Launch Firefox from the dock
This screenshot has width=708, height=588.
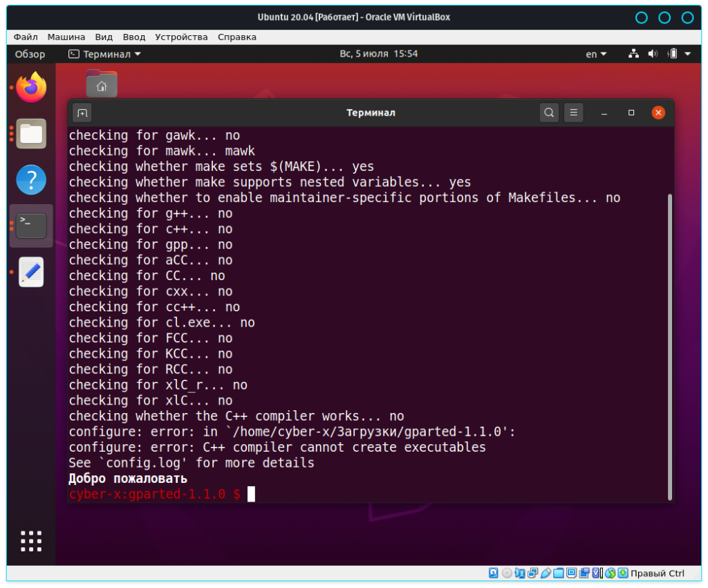pyautogui.click(x=31, y=88)
